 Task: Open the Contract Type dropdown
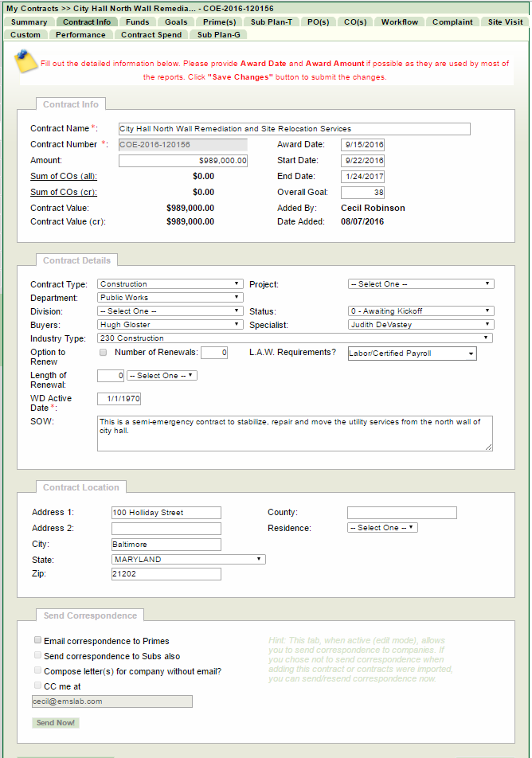pos(170,283)
